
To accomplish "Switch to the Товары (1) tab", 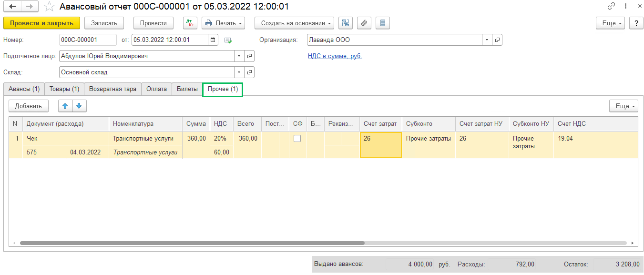I will tap(64, 89).
